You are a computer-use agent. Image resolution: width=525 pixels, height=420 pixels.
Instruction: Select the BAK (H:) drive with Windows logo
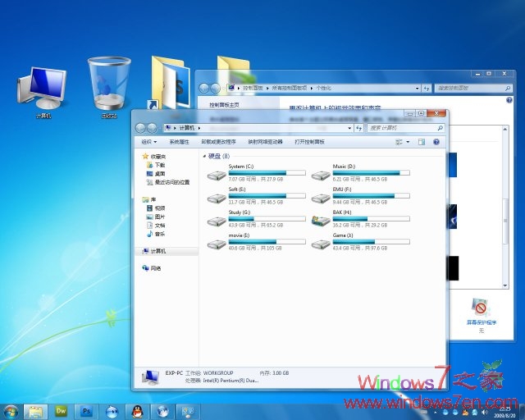(321, 221)
